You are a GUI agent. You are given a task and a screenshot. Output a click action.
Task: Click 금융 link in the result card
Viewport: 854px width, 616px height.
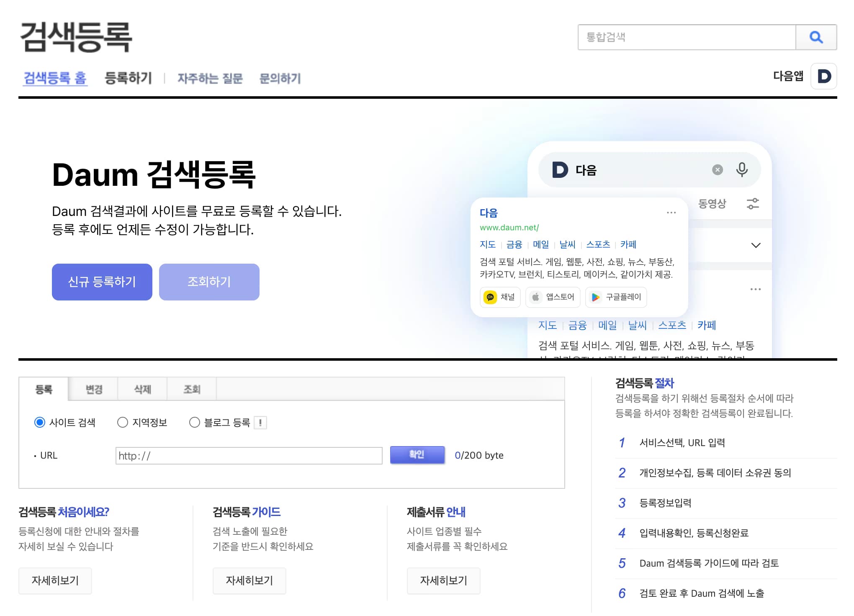514,244
